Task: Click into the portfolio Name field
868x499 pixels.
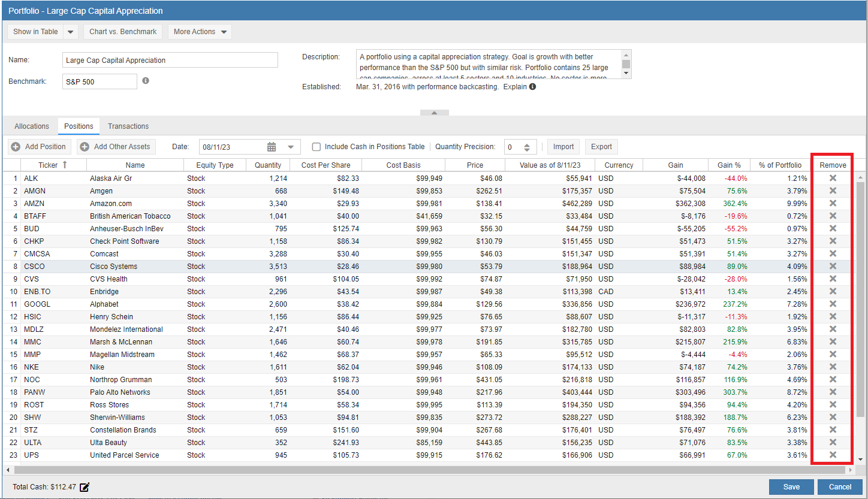Action: click(x=170, y=60)
